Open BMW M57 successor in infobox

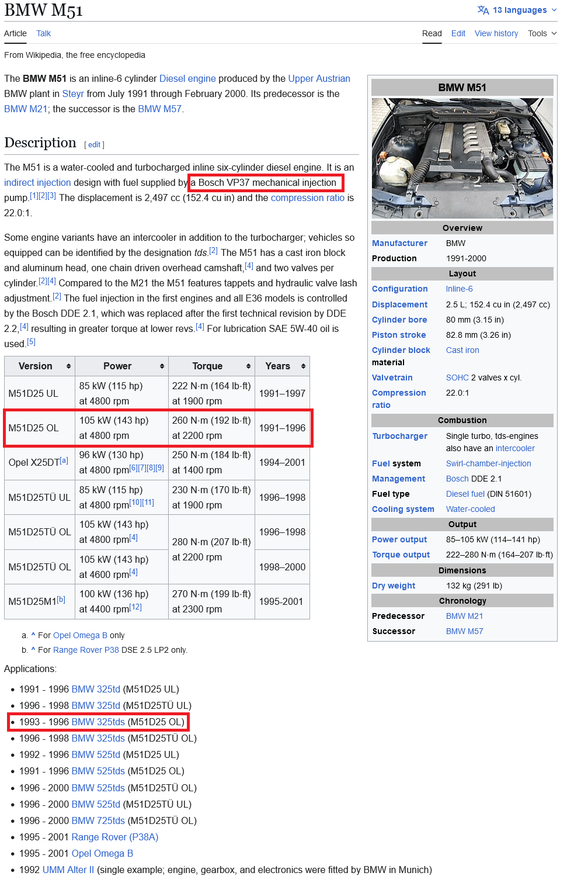[465, 631]
